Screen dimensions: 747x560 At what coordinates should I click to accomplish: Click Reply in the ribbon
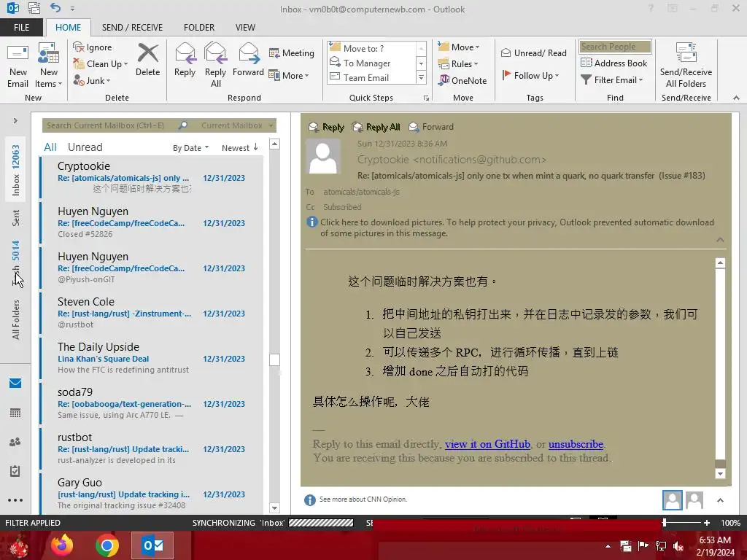(185, 60)
